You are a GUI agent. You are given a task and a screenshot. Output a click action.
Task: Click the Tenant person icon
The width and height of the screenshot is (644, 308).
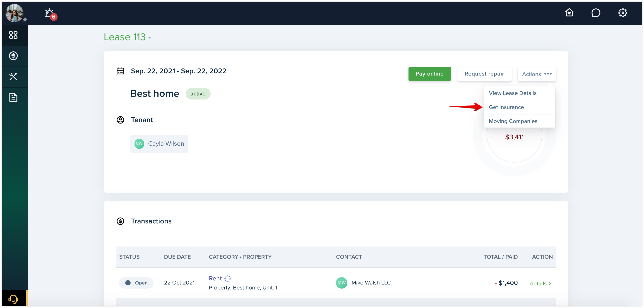pos(120,120)
